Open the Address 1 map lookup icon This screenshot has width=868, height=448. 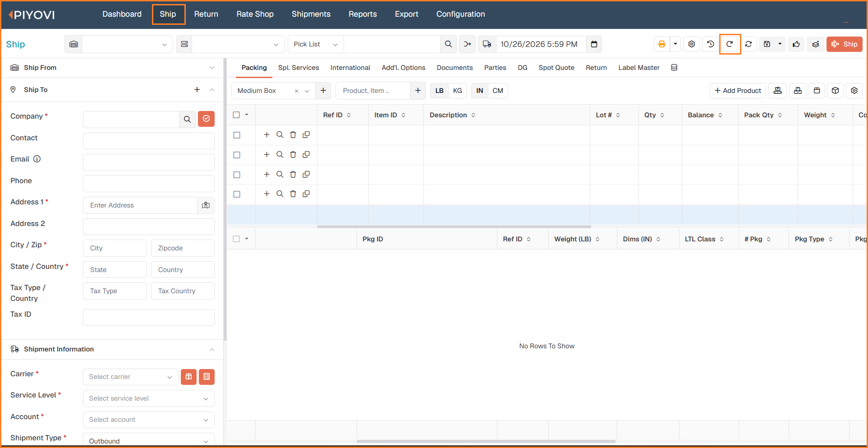pos(206,205)
